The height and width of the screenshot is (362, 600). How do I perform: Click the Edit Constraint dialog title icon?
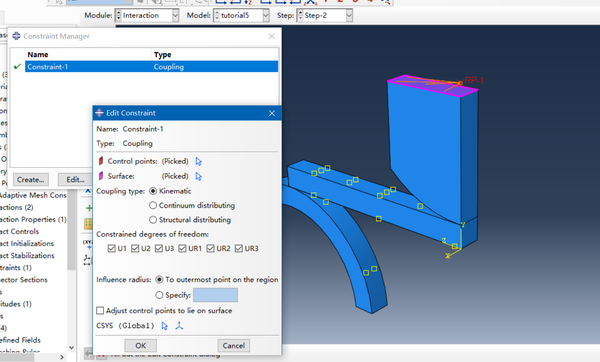click(99, 113)
